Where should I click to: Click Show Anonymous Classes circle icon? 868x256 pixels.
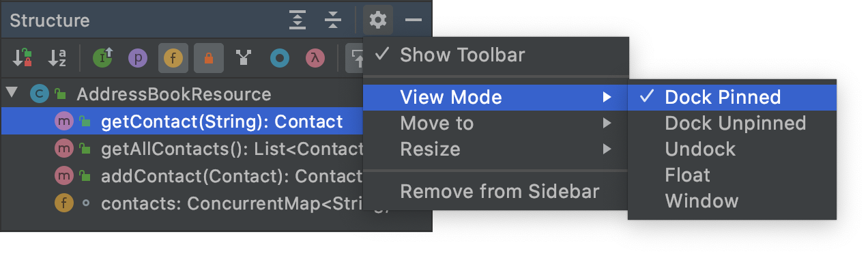tap(279, 58)
